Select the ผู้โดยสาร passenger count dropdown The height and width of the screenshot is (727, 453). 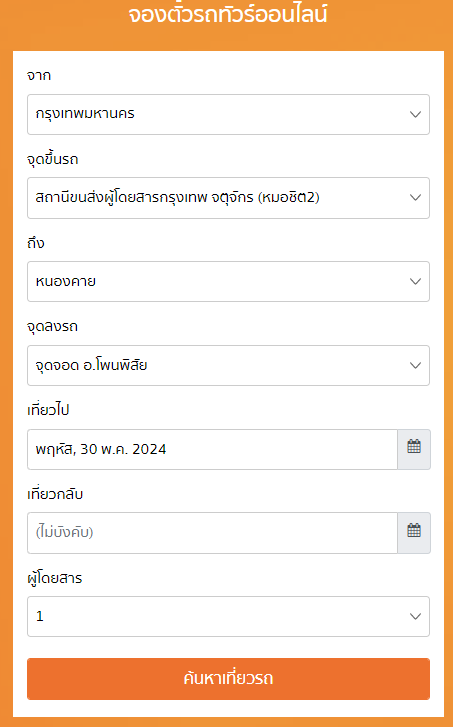228,616
